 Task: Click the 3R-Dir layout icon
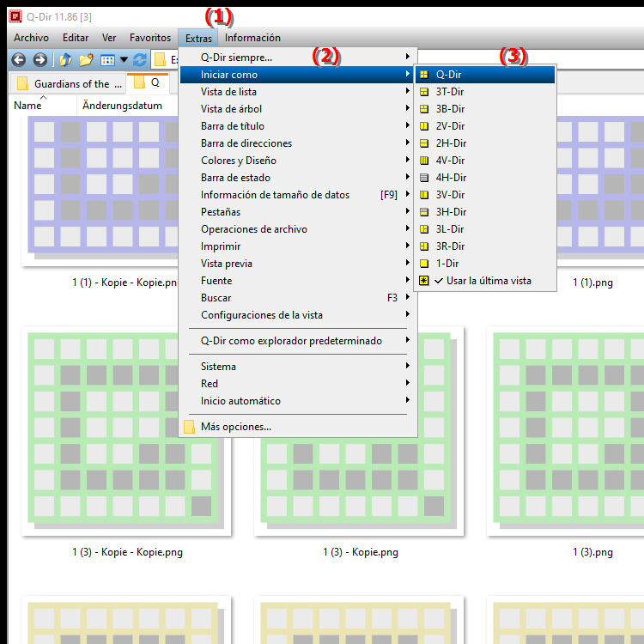(x=424, y=246)
